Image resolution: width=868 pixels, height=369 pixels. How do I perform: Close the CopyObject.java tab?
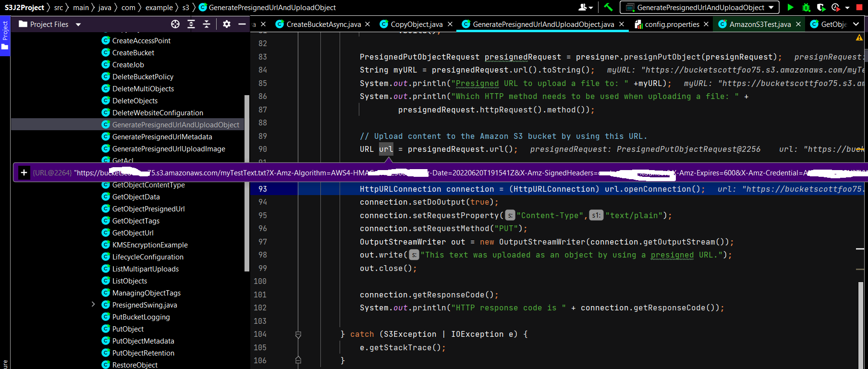point(450,24)
